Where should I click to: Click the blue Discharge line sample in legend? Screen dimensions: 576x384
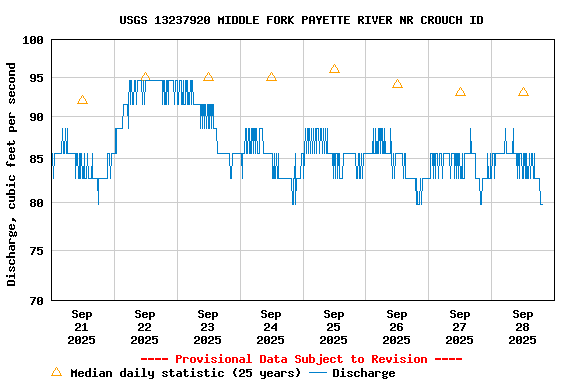point(318,373)
